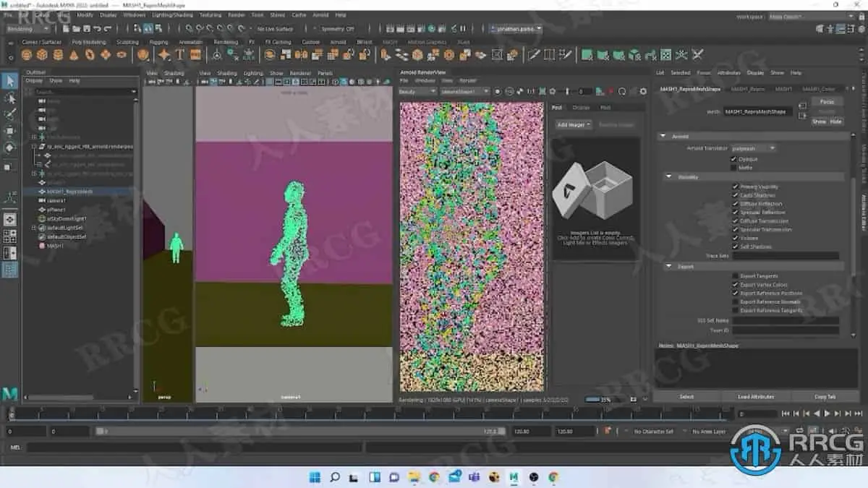This screenshot has height=488, width=868.
Task: Click the Type text tool shelf icon
Action: tap(179, 55)
